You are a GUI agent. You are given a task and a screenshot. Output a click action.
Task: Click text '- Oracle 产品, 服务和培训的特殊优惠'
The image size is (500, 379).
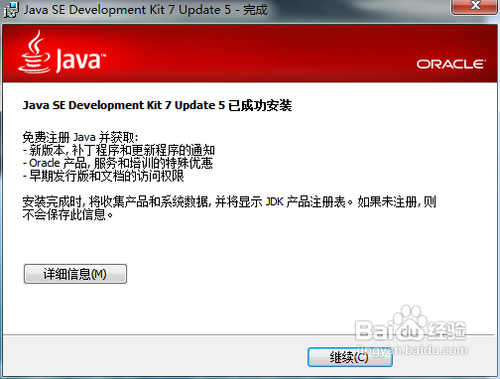[x=118, y=163]
